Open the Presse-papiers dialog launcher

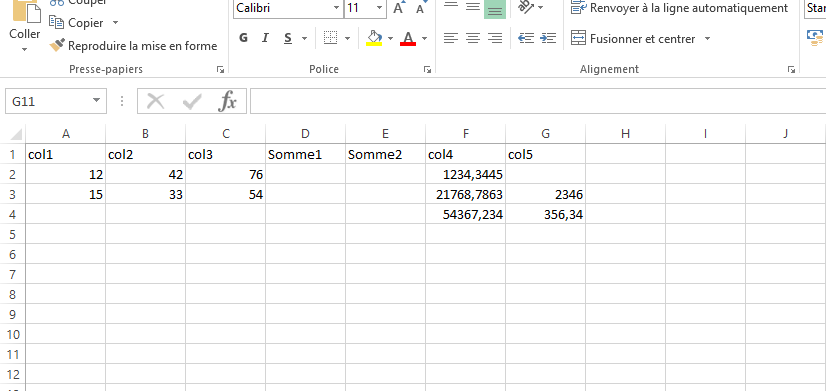tap(220, 69)
